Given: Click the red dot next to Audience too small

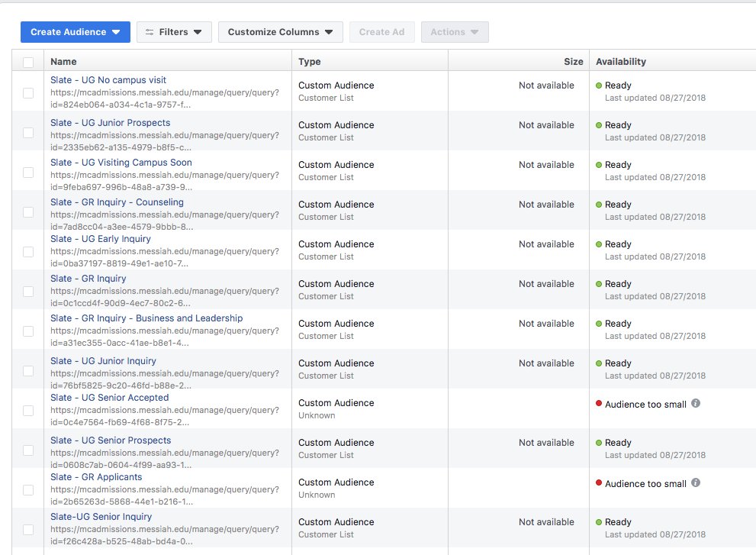Looking at the screenshot, I should click(x=598, y=403).
